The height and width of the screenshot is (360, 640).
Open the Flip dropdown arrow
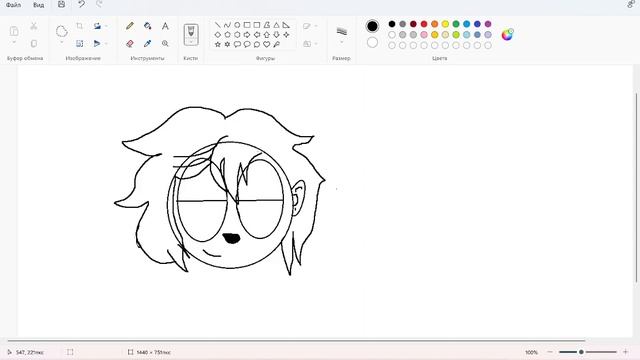107,43
